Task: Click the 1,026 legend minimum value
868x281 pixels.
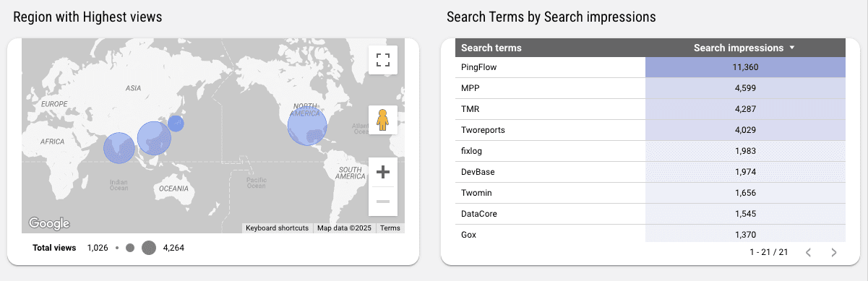Action: (x=98, y=248)
